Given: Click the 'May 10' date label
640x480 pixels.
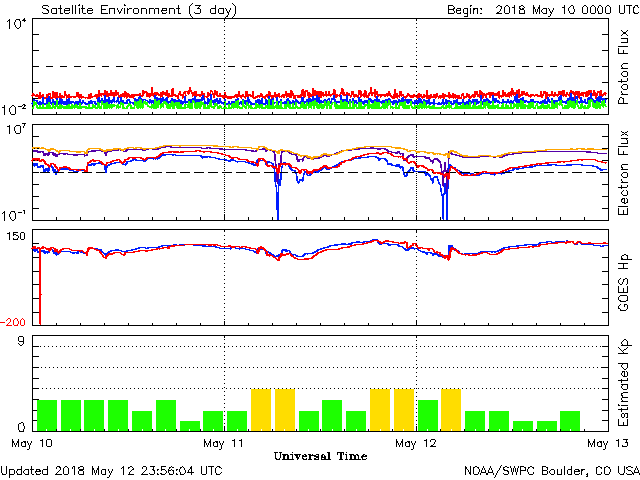Looking at the screenshot, I should (32, 443).
